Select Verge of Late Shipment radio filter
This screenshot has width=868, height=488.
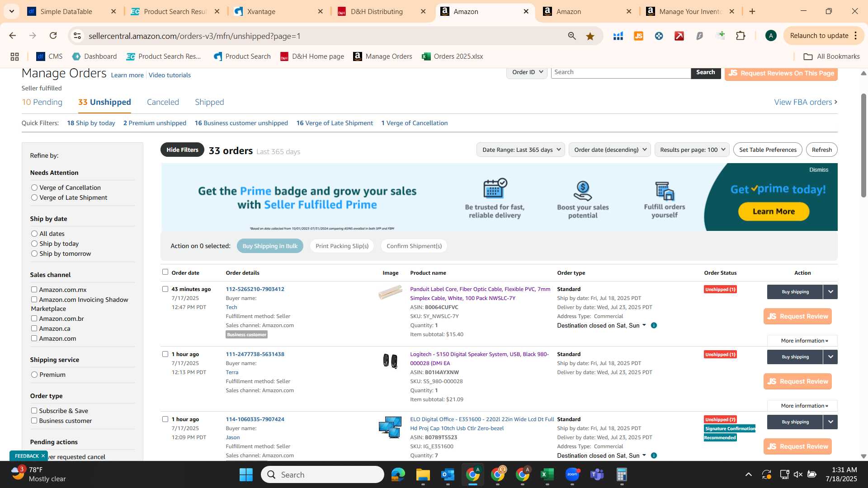pos(34,197)
